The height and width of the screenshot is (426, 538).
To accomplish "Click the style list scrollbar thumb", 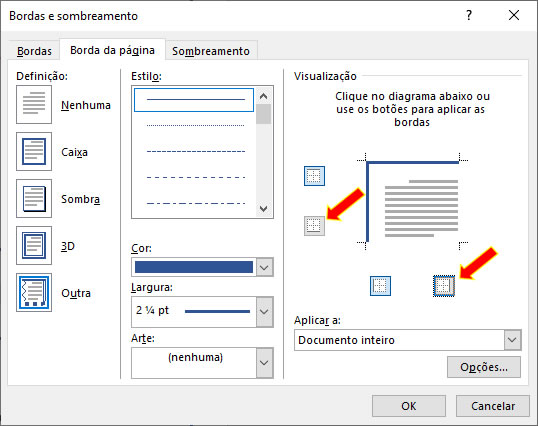I will (x=264, y=114).
